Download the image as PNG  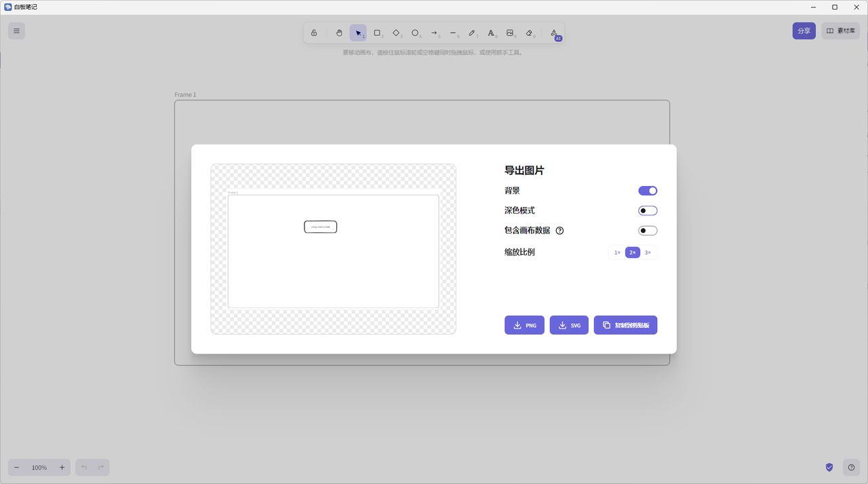[x=524, y=325]
